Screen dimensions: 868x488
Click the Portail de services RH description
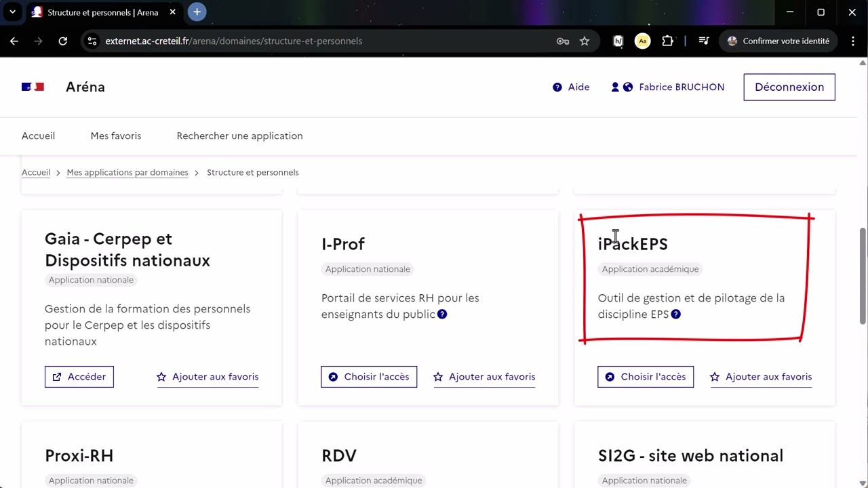[x=400, y=306]
